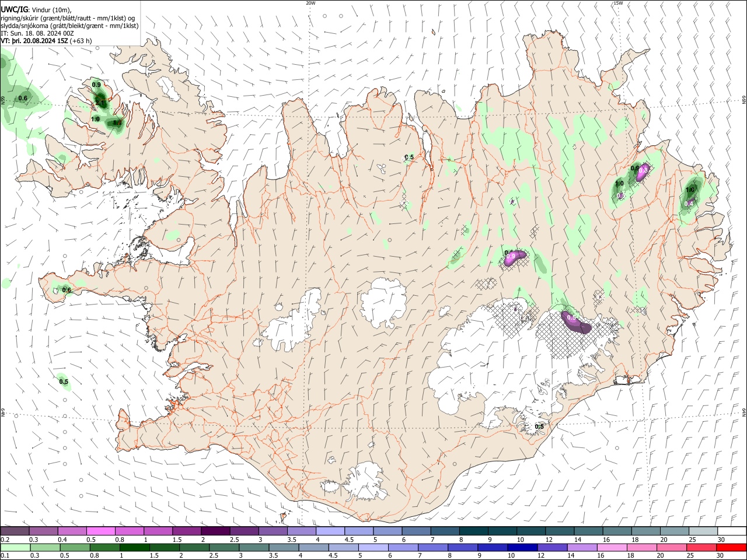Click the 0.5 value on the south coast
The height and width of the screenshot is (560, 747).
click(x=539, y=426)
